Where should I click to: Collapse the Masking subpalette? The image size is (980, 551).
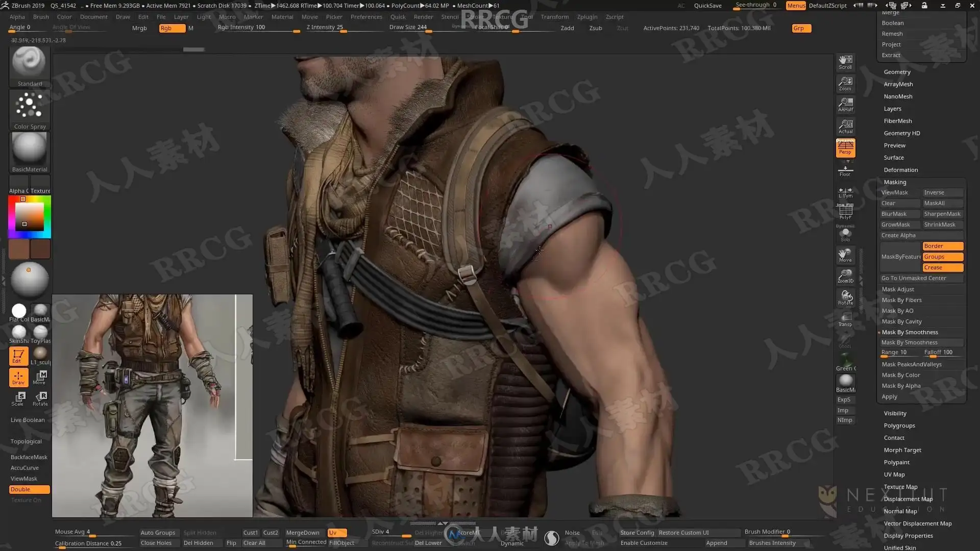click(x=895, y=182)
